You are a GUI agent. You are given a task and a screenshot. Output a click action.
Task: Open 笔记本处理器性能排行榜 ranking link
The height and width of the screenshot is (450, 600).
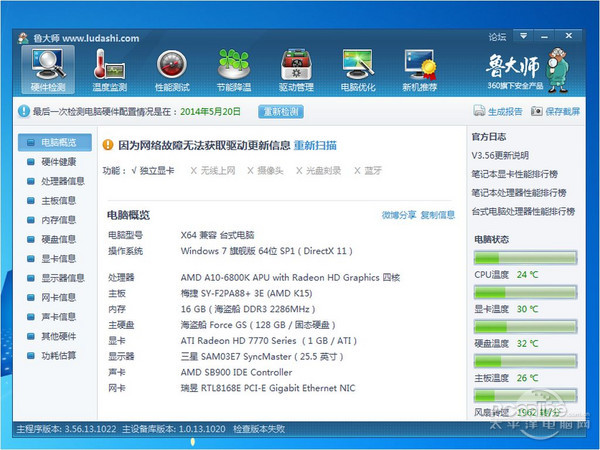pos(519,193)
